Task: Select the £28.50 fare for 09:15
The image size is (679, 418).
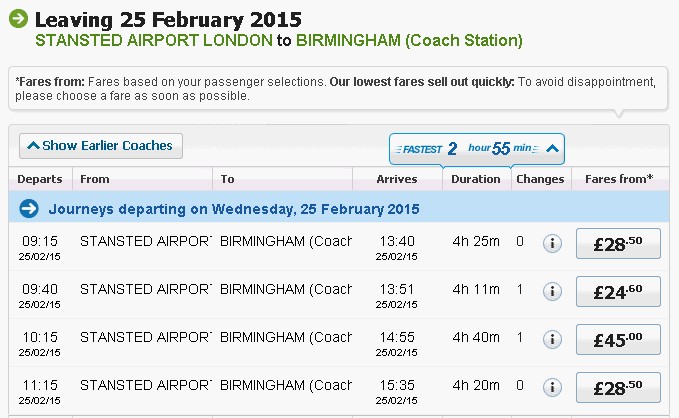Action: coord(618,245)
